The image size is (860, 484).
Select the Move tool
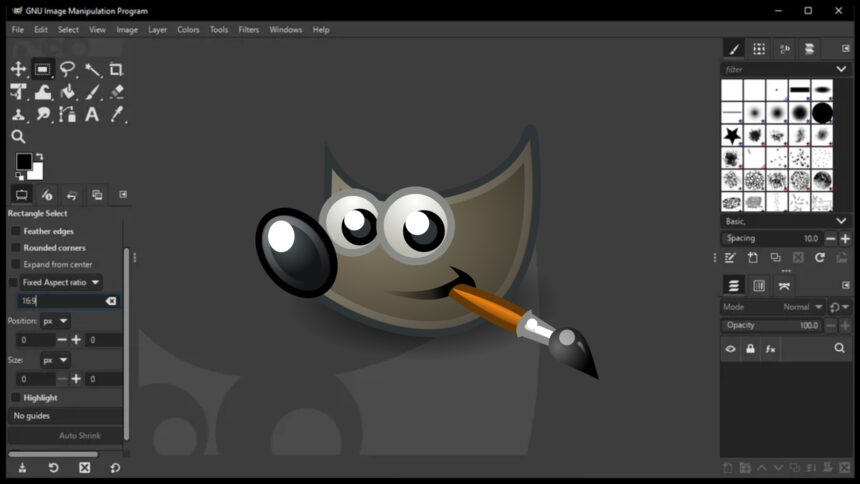point(18,69)
